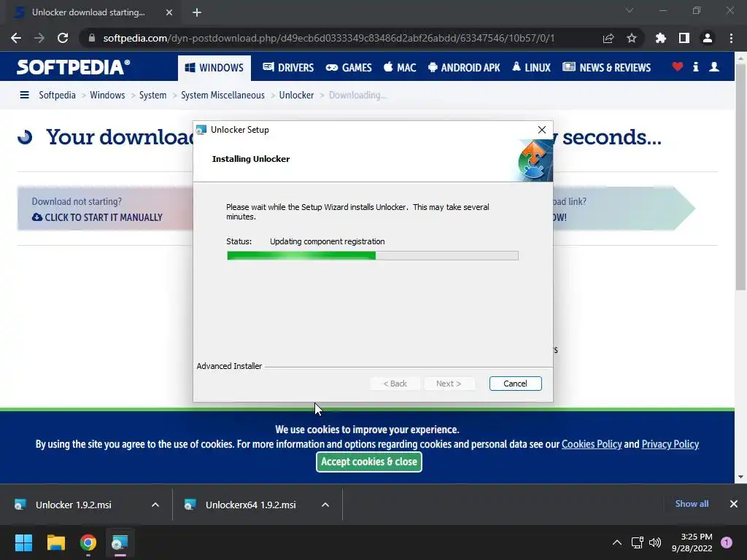Close the downloads bar

pos(734,504)
